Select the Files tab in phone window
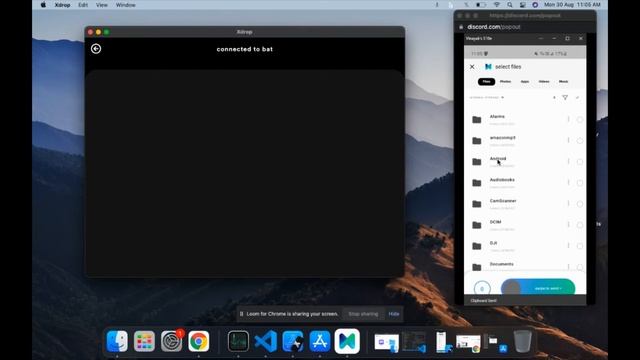 486,82
